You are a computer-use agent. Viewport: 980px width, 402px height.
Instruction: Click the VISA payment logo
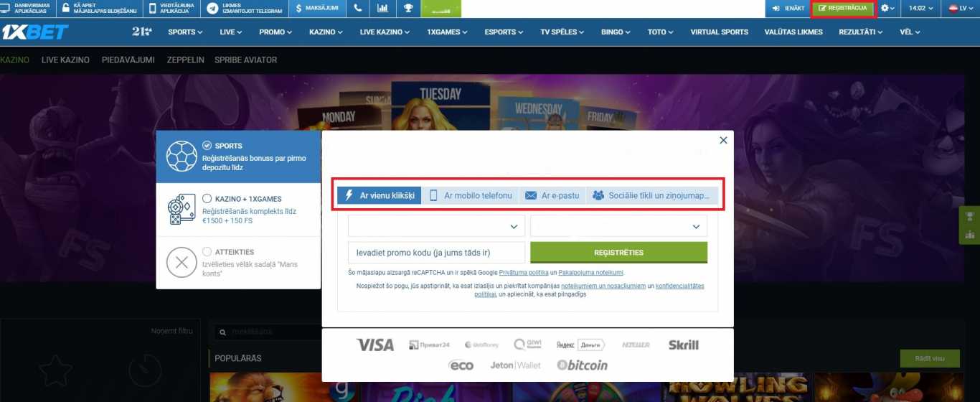pyautogui.click(x=375, y=345)
